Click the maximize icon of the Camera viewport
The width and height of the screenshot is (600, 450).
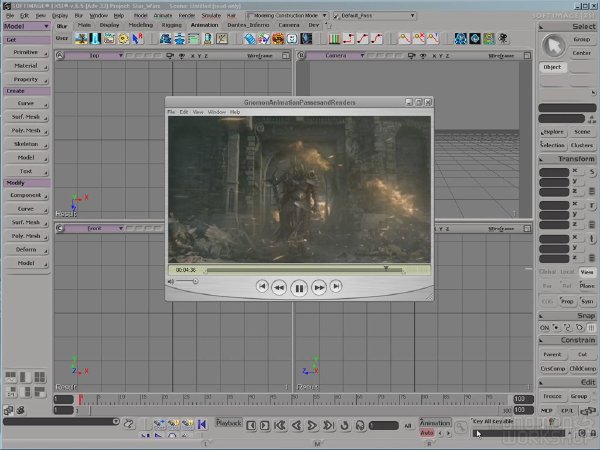pos(527,56)
